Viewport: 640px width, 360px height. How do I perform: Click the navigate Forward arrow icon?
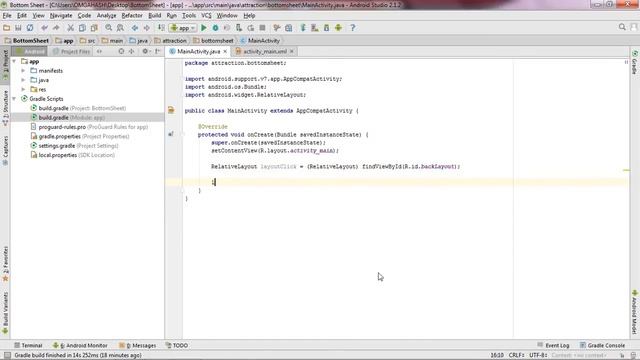pos(146,28)
